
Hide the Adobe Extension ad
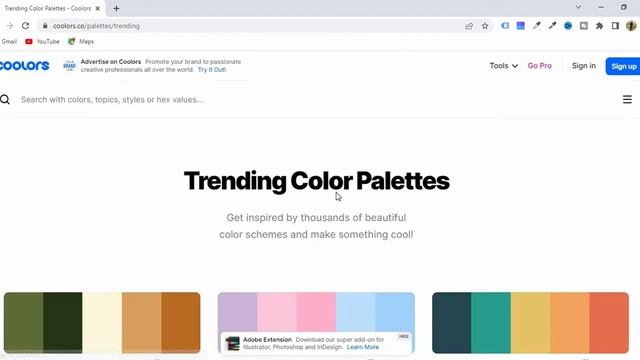(x=404, y=336)
